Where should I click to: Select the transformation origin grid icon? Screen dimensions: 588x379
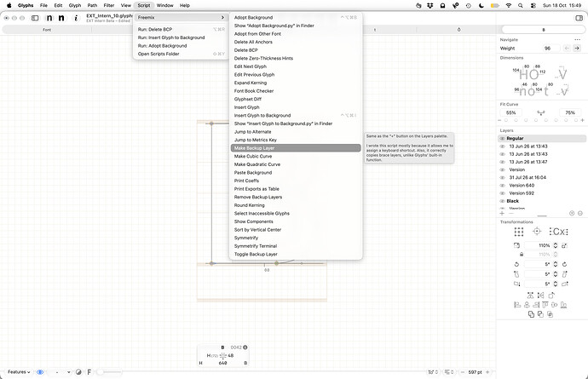(519, 232)
